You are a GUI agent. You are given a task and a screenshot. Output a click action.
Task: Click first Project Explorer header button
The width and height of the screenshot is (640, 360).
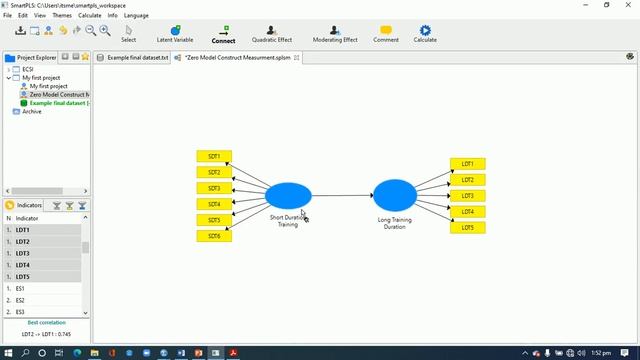coord(65,57)
